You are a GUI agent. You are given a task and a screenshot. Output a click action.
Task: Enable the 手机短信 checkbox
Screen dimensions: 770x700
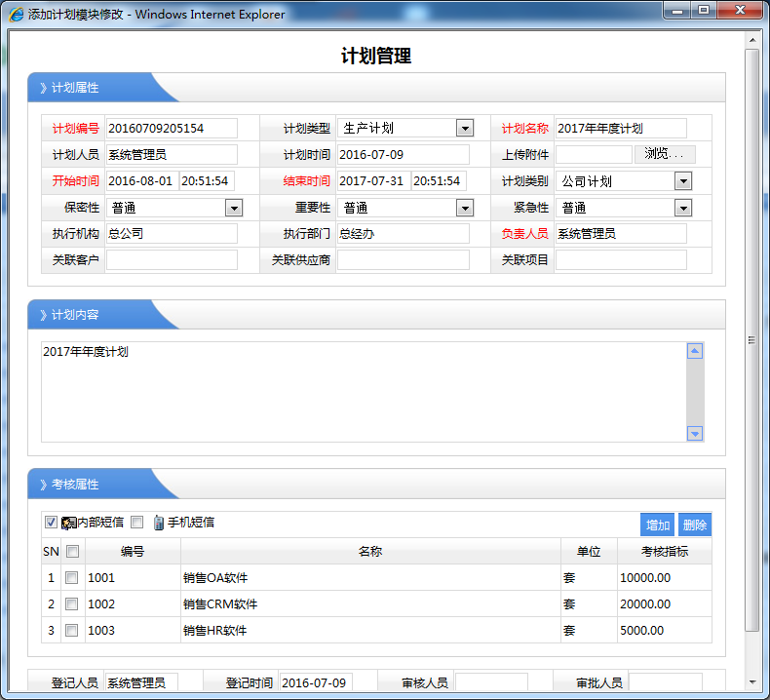136,522
